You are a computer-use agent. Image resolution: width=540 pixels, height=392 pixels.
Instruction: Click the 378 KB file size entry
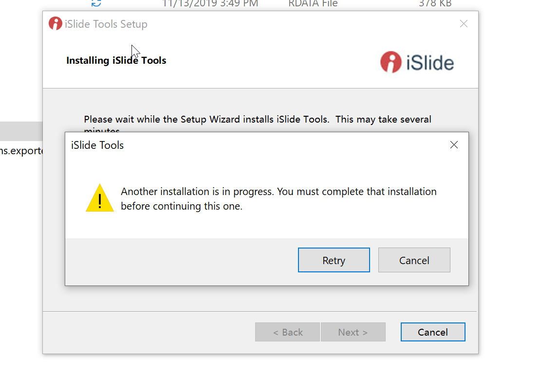435,4
